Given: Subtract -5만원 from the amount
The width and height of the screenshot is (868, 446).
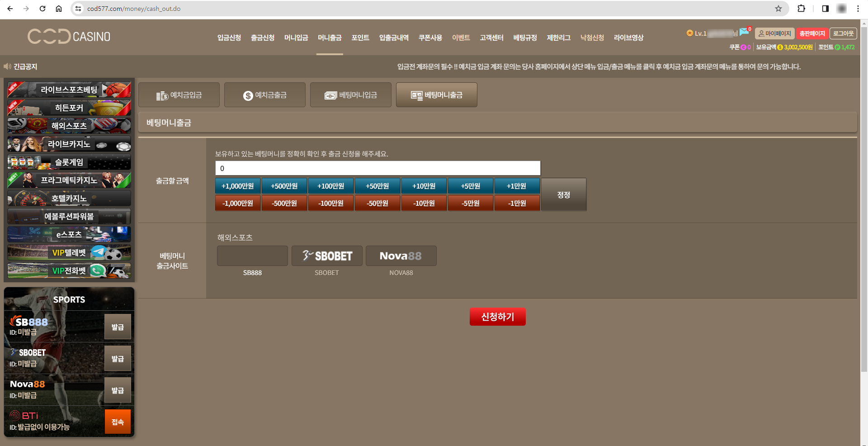Looking at the screenshot, I should 471,203.
